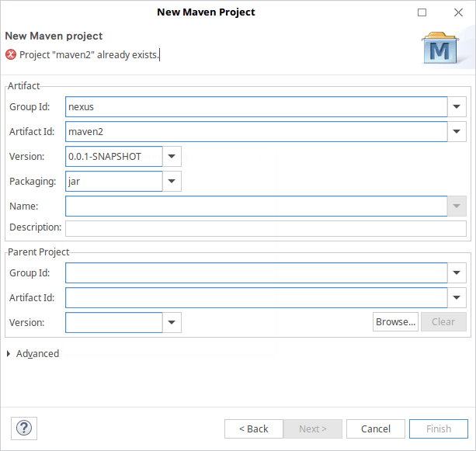Click the Parent Project Group Id field
Image resolution: width=476 pixels, height=451 pixels.
[256, 272]
